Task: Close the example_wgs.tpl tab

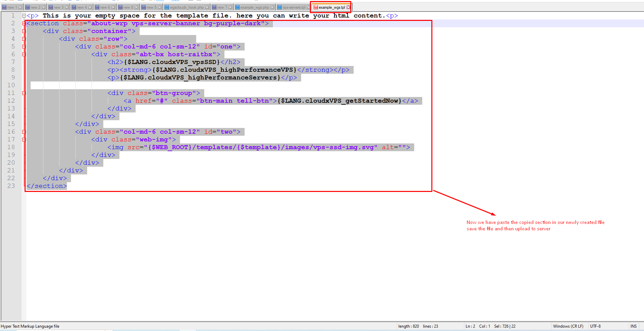Action: [x=348, y=7]
